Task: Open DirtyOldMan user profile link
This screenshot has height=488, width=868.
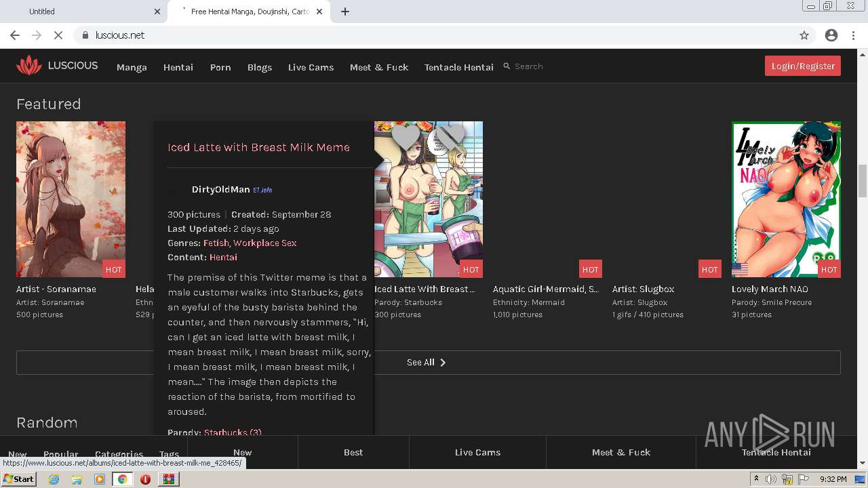Action: (220, 190)
